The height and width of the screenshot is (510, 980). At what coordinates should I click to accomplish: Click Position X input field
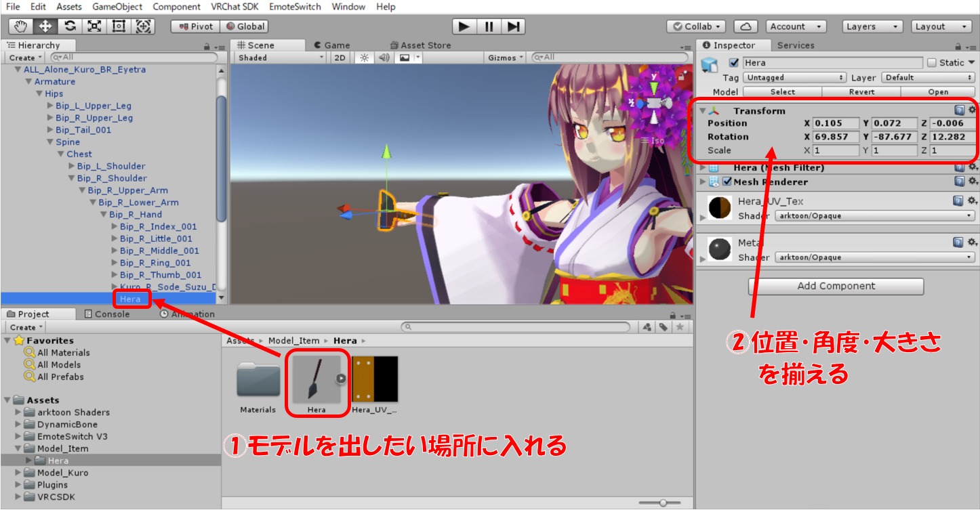tap(836, 123)
